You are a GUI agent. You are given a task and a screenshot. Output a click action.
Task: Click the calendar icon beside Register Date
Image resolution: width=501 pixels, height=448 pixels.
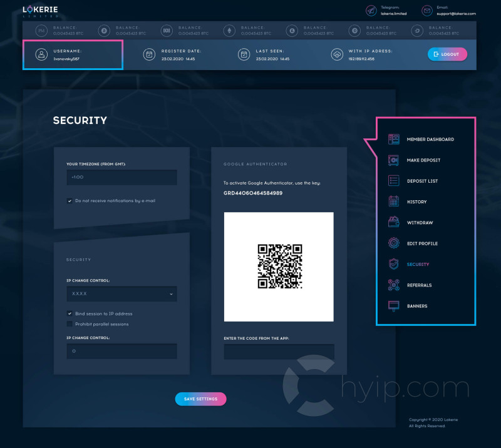(149, 54)
